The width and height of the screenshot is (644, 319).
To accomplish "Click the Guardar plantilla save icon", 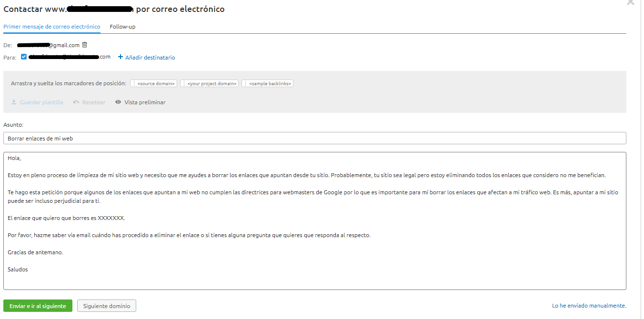I will (x=14, y=102).
